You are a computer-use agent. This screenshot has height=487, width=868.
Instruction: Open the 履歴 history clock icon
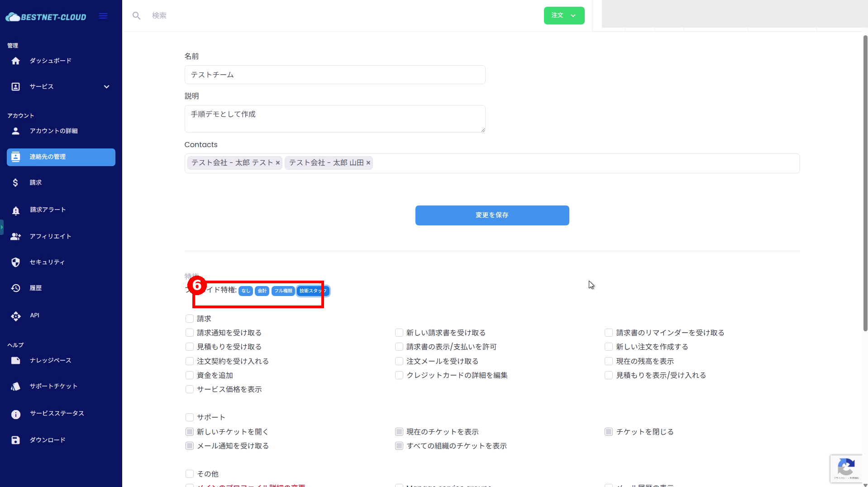[x=16, y=288]
